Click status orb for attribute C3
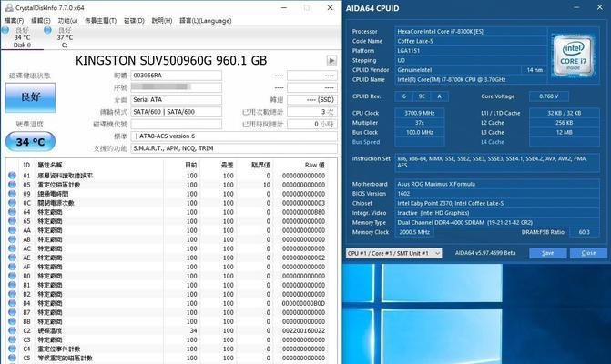 coord(12,339)
